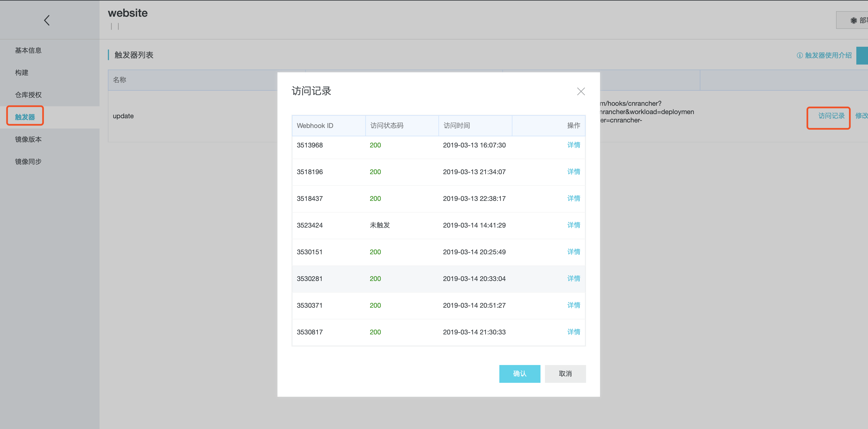Viewport: 868px width, 429px height.
Task: Open 基本信息 in the sidebar
Action: (28, 50)
